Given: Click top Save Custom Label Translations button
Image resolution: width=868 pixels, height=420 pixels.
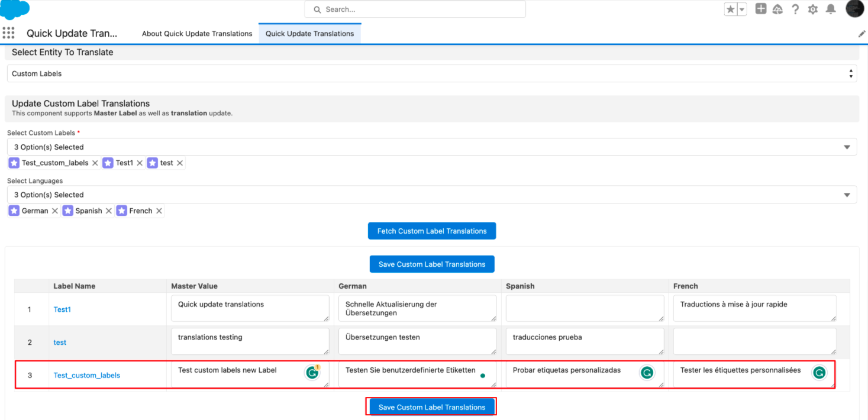Looking at the screenshot, I should [x=432, y=264].
